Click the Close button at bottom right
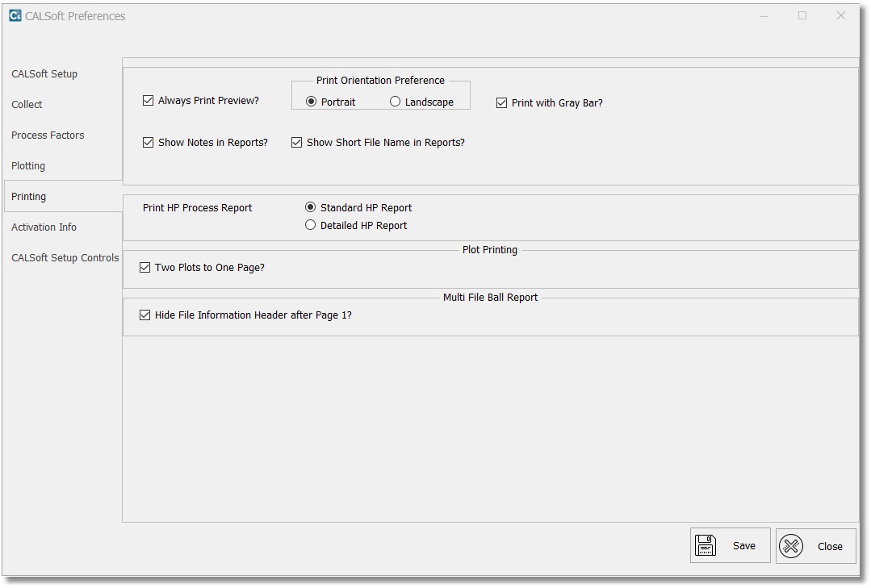871x588 pixels. (815, 546)
